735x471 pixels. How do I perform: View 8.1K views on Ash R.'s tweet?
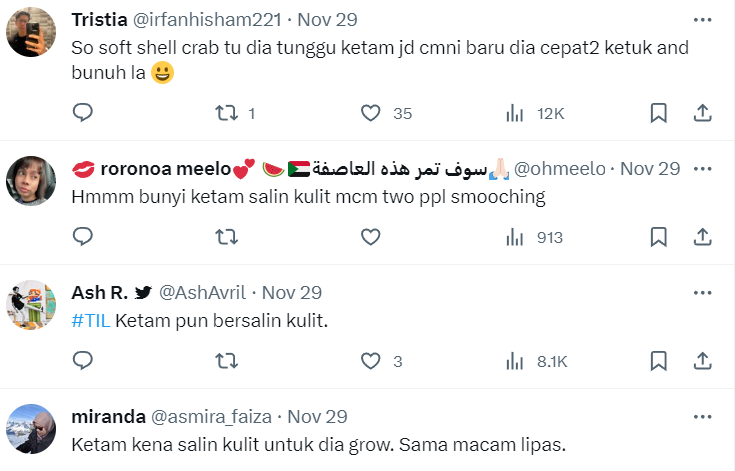538,361
